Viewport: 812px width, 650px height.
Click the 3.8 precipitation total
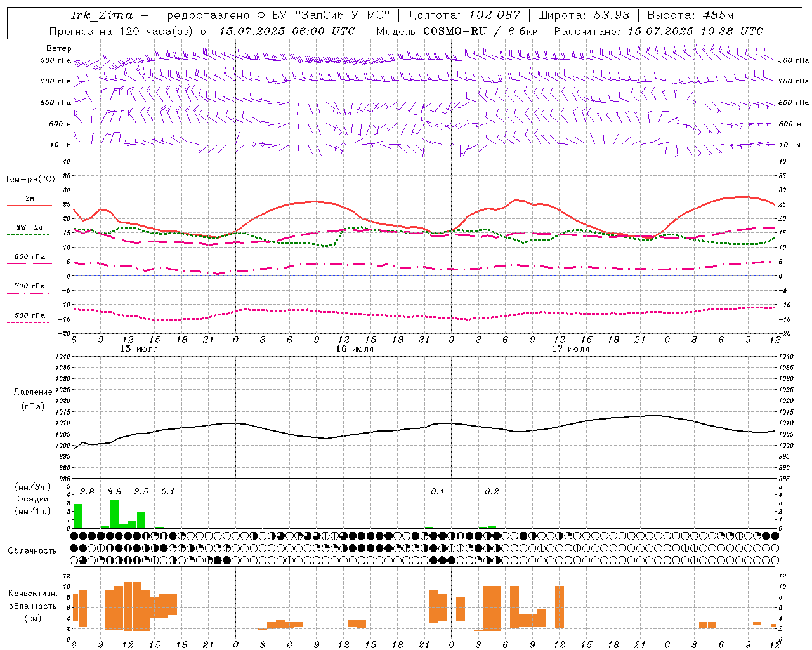(x=114, y=491)
